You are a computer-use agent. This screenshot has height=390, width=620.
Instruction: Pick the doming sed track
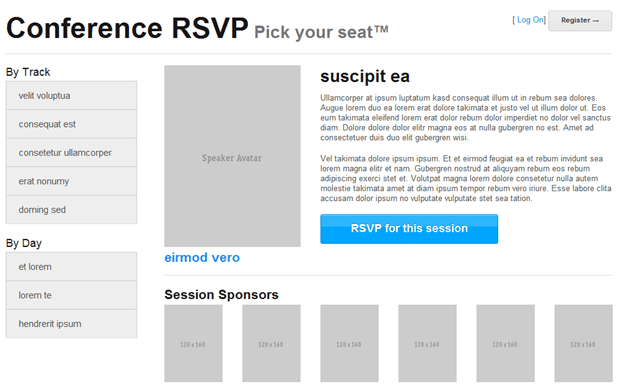pyautogui.click(x=71, y=210)
